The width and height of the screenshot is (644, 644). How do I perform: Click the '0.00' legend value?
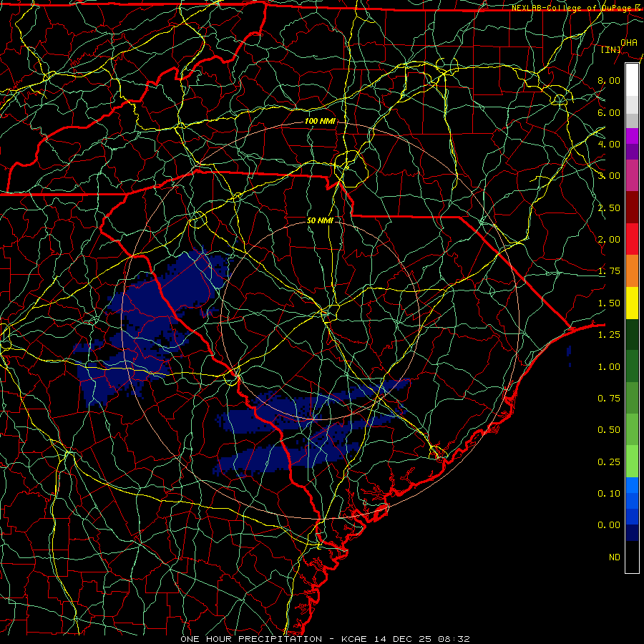click(609, 525)
